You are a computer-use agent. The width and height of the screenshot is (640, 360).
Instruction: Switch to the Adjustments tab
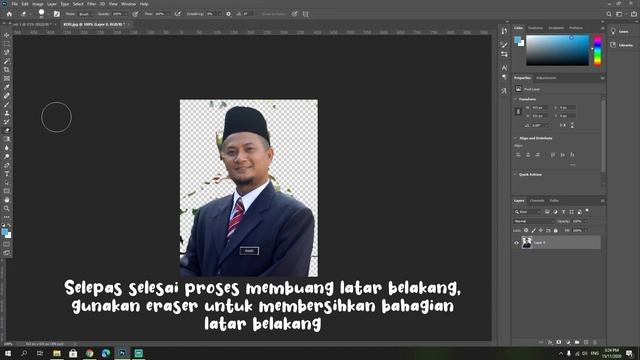[546, 78]
